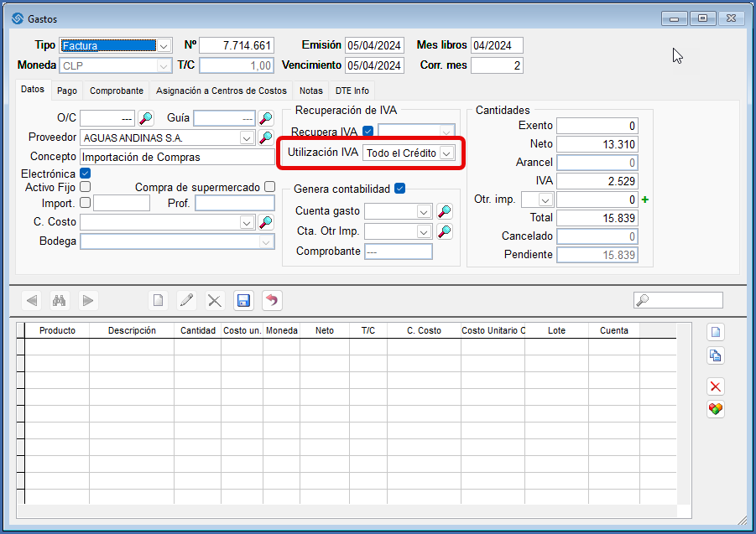Expand the Proveedor dropdown arrow
This screenshot has width=756, height=534.
pyautogui.click(x=247, y=138)
